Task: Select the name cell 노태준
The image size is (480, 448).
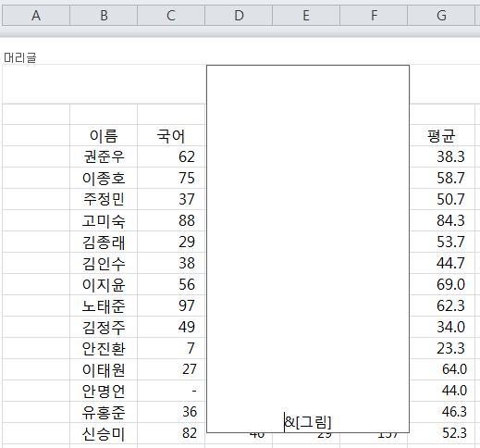Action: click(104, 305)
